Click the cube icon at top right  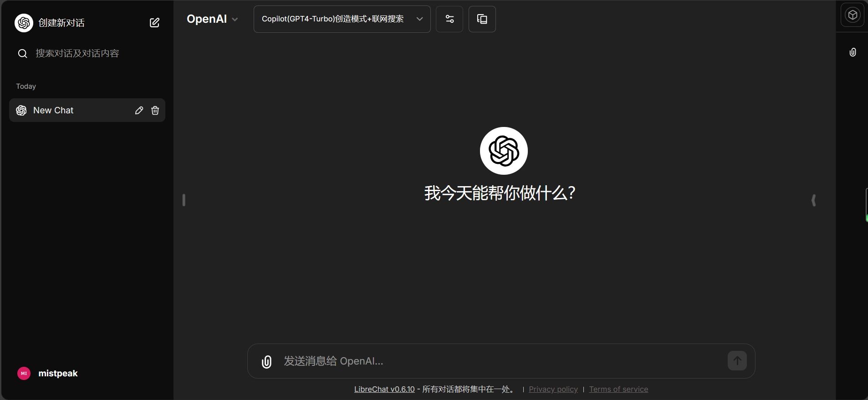pos(852,15)
